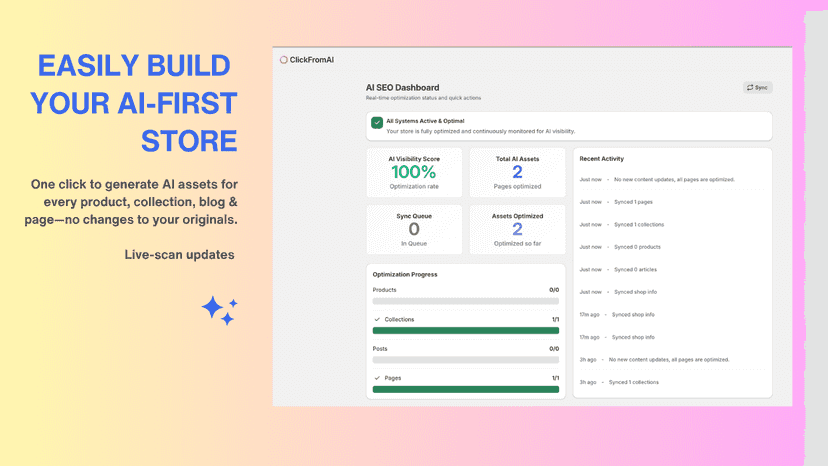Select 'Just now - No new content updates' entry
The width and height of the screenshot is (828, 466).
(657, 180)
